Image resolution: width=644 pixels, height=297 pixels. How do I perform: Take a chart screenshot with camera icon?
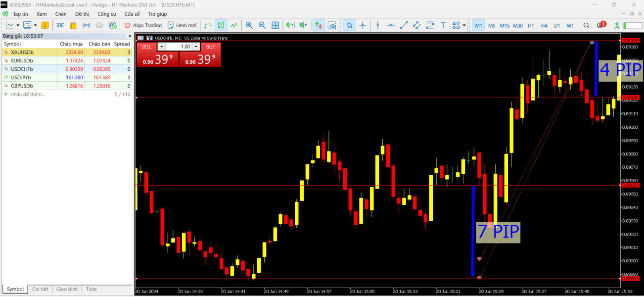[x=332, y=25]
